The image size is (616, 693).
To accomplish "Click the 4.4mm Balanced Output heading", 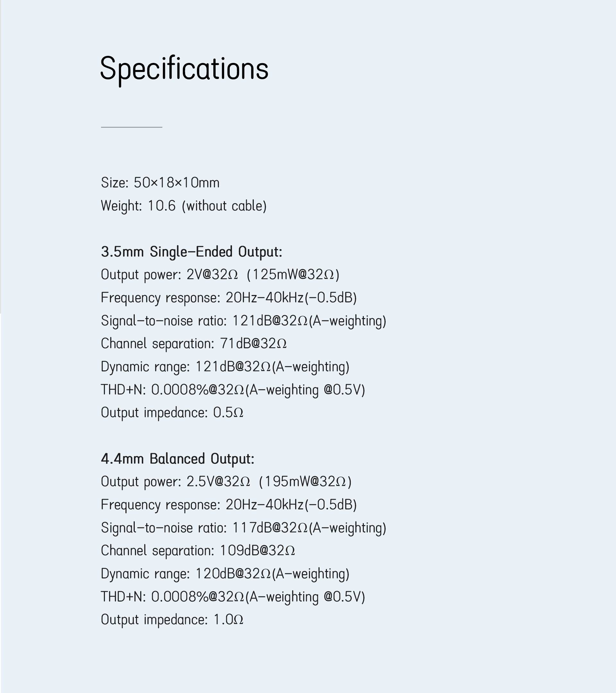I will click(177, 459).
